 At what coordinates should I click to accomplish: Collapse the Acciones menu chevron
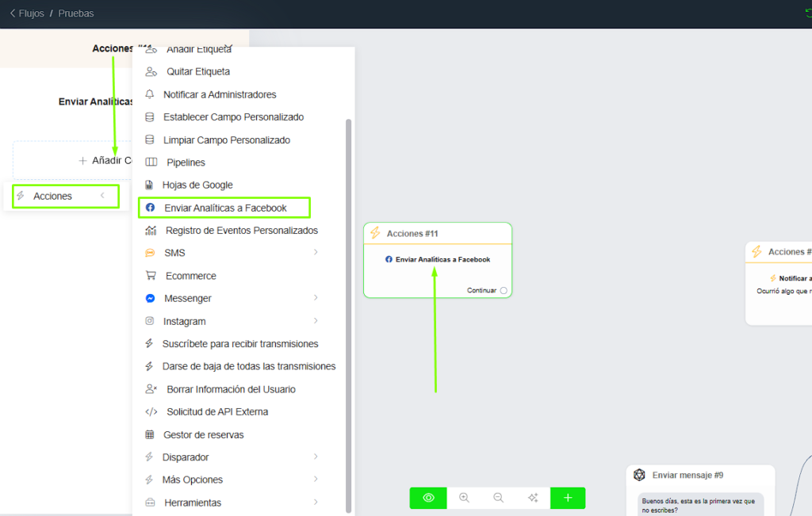tap(101, 196)
